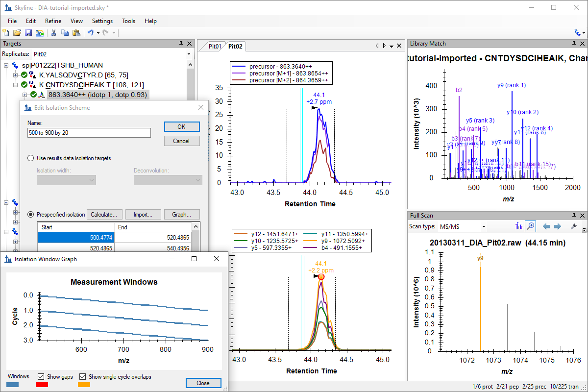The height and width of the screenshot is (392, 588).
Task: Select 'Use results data isolation targets' option
Action: coord(31,158)
